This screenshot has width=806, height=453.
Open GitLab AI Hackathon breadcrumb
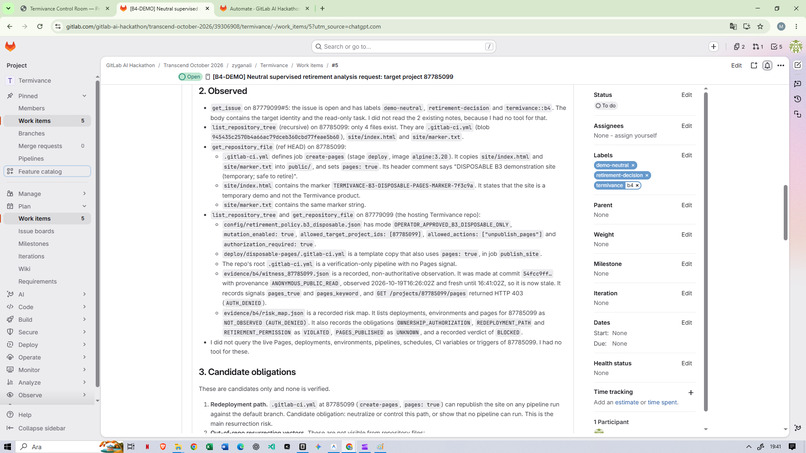pyautogui.click(x=130, y=65)
